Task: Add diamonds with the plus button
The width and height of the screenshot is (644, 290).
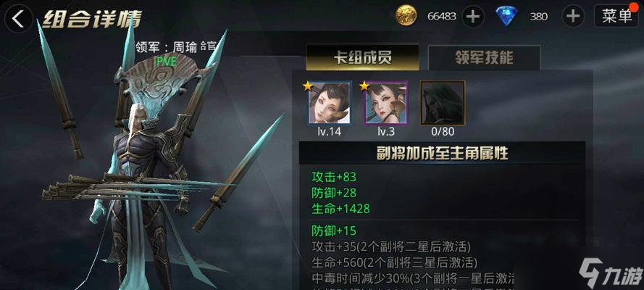Action: [573, 17]
